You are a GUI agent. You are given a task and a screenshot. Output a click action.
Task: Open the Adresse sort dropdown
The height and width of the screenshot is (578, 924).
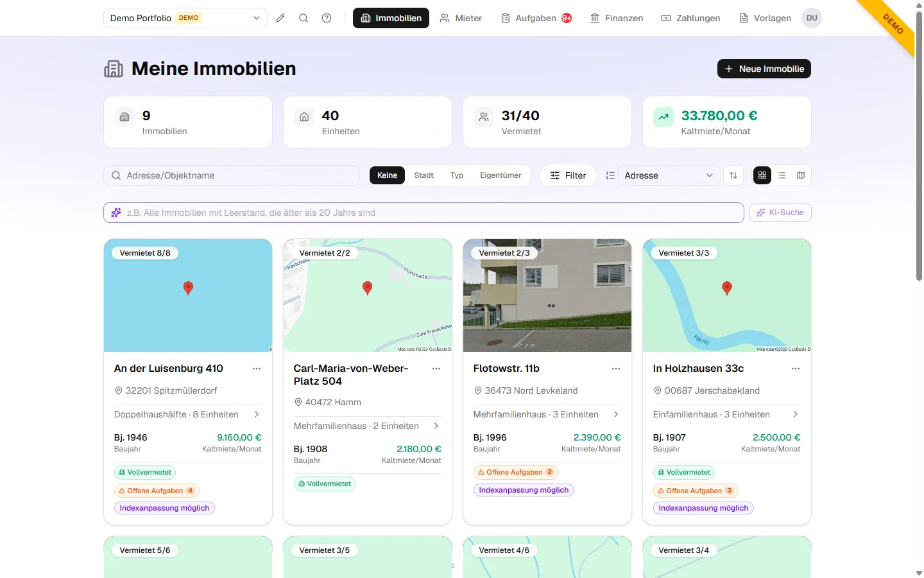coord(669,175)
